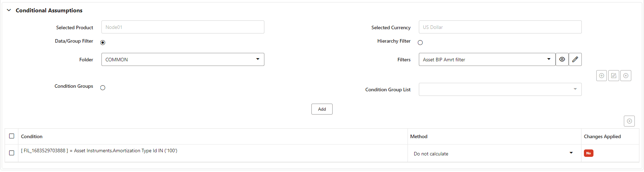Click the red No changes-applied badge
This screenshot has width=644, height=172.
(x=589, y=153)
